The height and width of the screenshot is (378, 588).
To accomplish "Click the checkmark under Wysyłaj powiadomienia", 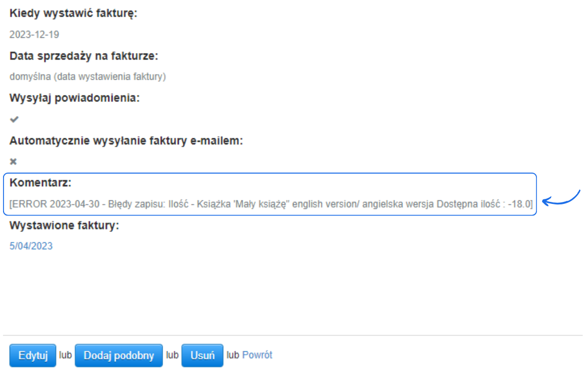I will pyautogui.click(x=14, y=120).
